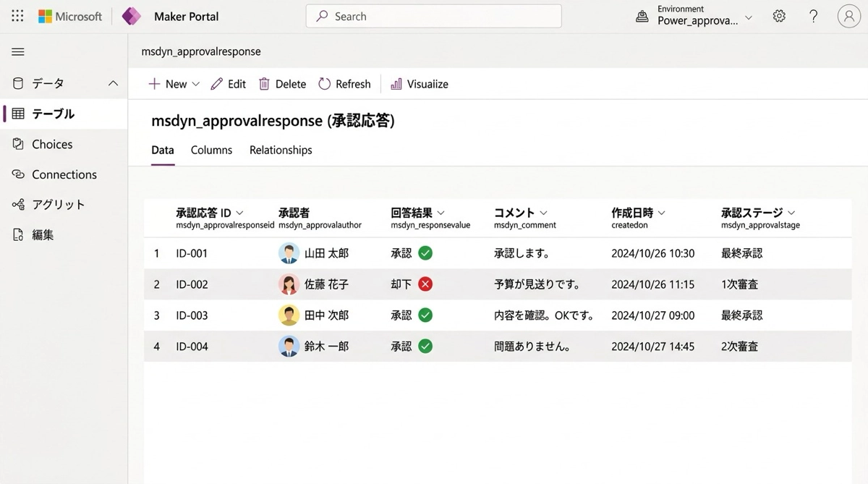Open Visualize chart option
Viewport: 868px width, 484px height.
click(x=420, y=84)
